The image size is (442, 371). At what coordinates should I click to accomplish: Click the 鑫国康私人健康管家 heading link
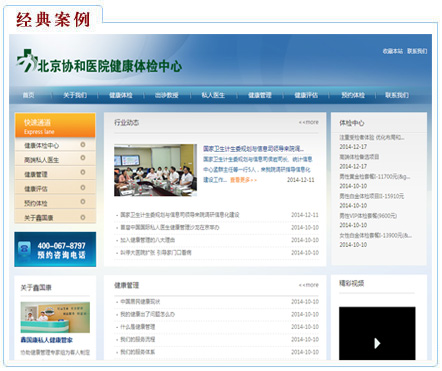(46, 340)
